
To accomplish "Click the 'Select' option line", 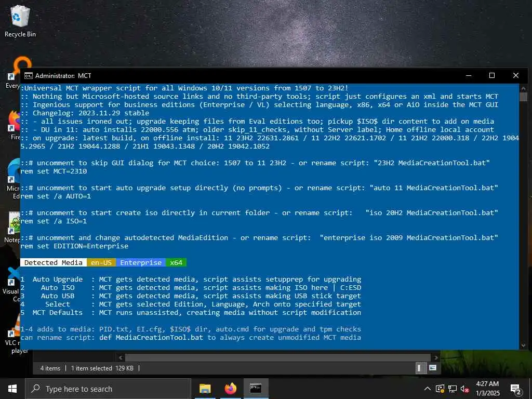I will 191,304.
